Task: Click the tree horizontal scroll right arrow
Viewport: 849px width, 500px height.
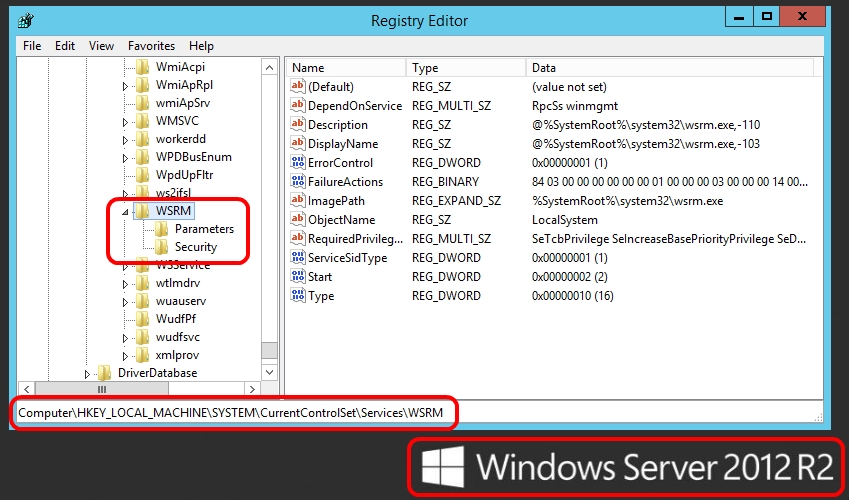Action: coord(252,389)
